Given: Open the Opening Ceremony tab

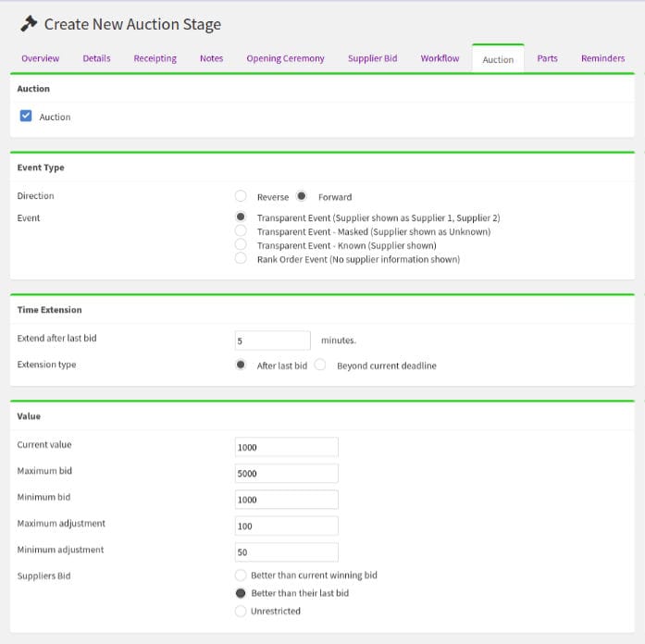Looking at the screenshot, I should tap(285, 58).
